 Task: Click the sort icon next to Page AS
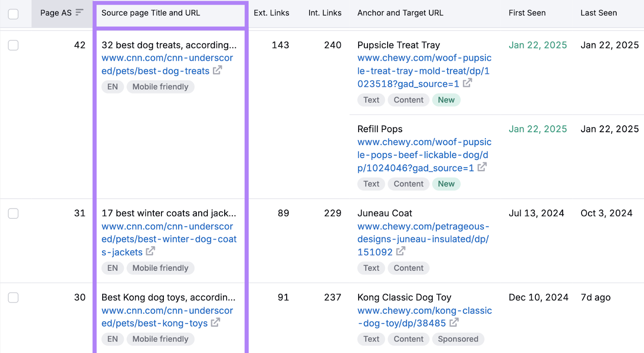tap(80, 12)
